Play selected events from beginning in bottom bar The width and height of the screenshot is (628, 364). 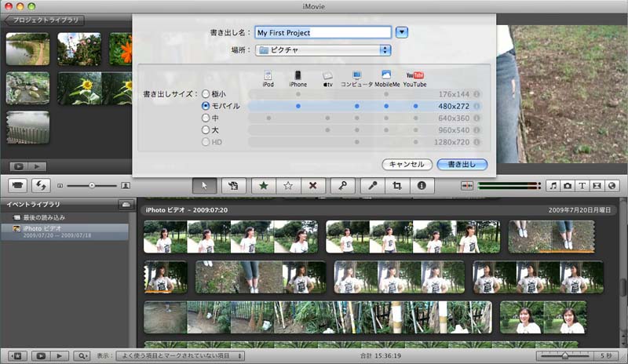(x=60, y=355)
